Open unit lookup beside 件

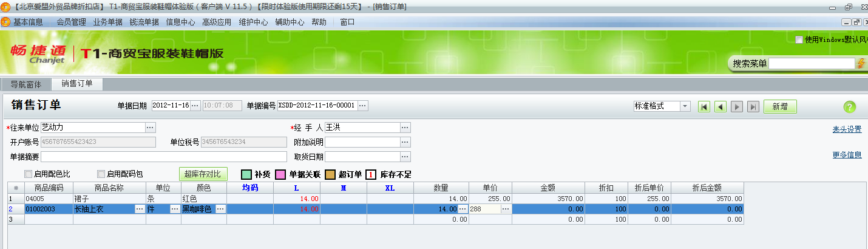(175, 209)
